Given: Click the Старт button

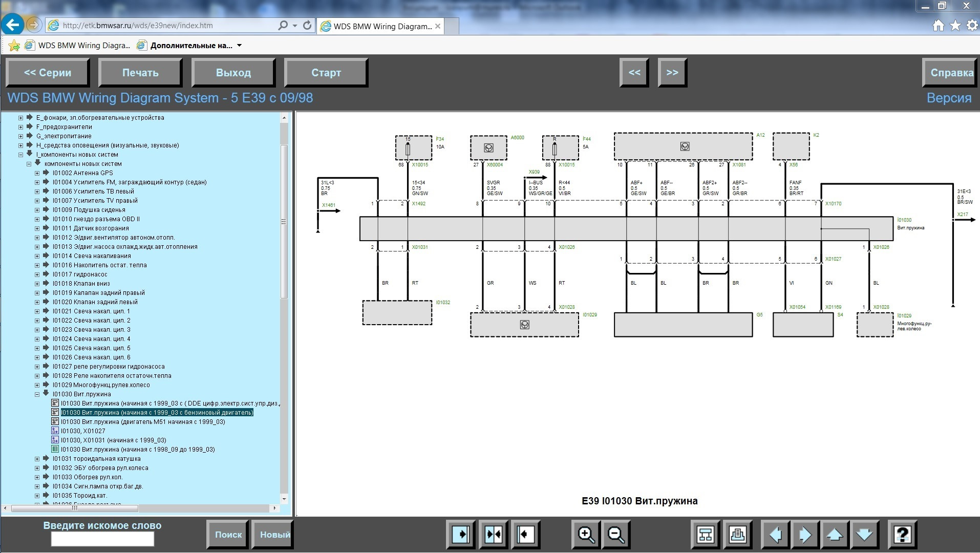Looking at the screenshot, I should (x=326, y=73).
